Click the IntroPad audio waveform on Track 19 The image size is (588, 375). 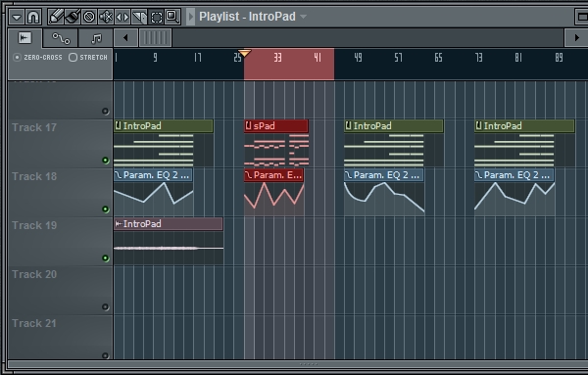pos(169,248)
